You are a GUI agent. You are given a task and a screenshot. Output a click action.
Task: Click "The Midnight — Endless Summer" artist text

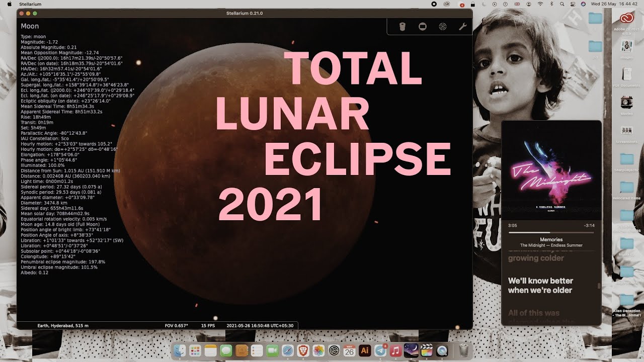(551, 245)
